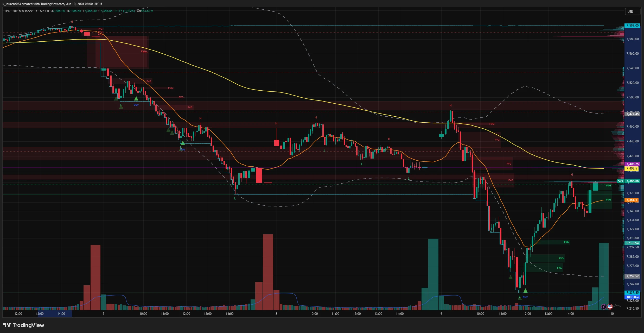644x333 pixels.
Task: Click the highlighted 13:00 time label
Action: coord(40,314)
